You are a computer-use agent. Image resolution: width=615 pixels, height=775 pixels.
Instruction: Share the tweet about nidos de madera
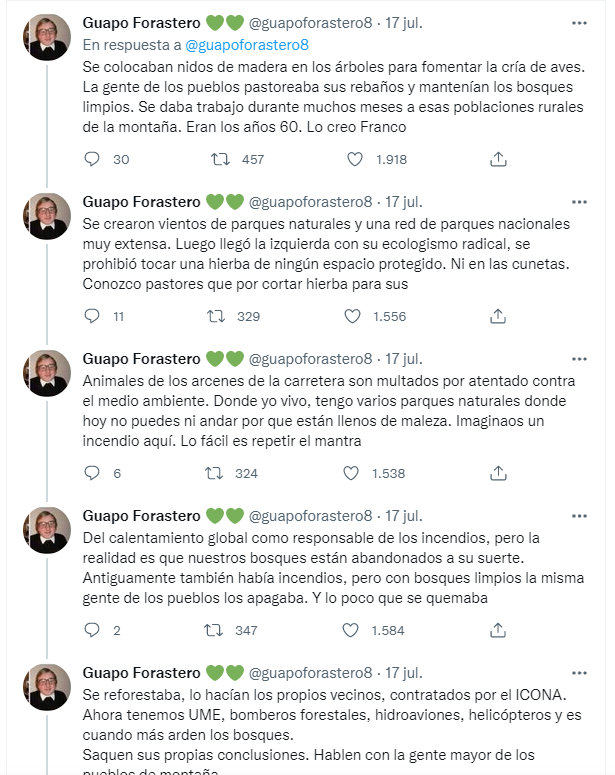click(x=498, y=159)
